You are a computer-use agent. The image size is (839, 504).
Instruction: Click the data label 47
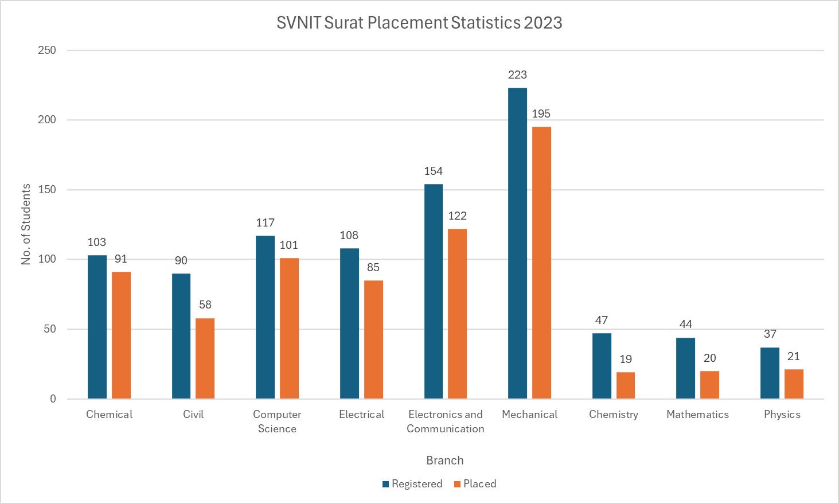click(602, 321)
